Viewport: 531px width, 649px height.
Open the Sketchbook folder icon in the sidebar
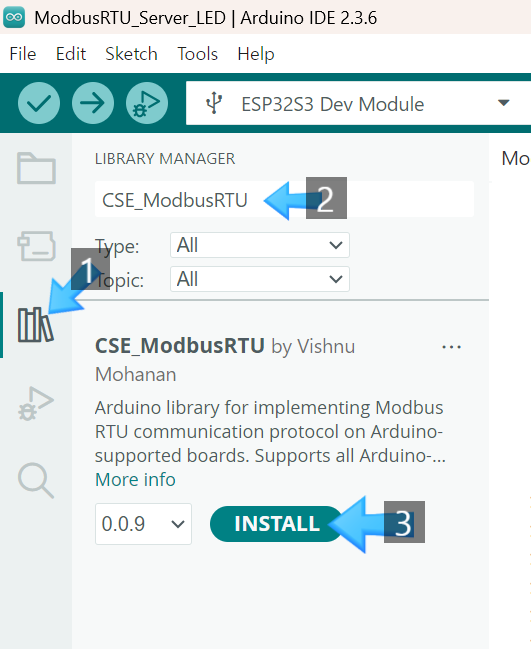point(36,168)
